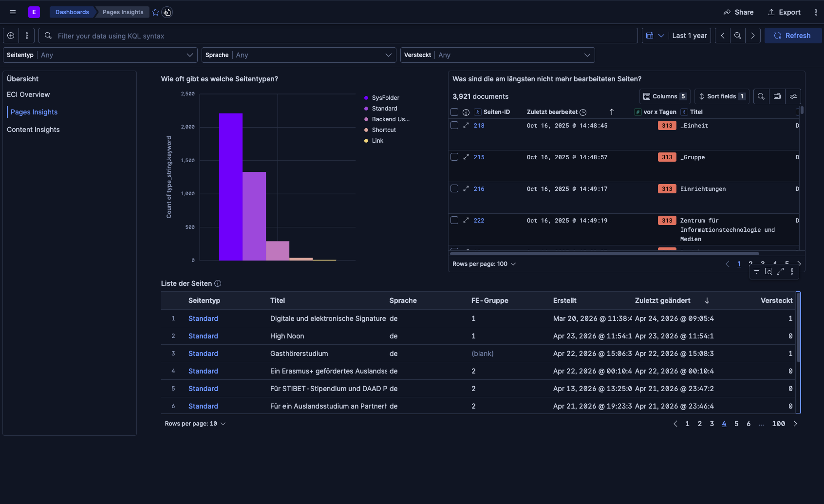Click the Seitentyp column header

[204, 300]
